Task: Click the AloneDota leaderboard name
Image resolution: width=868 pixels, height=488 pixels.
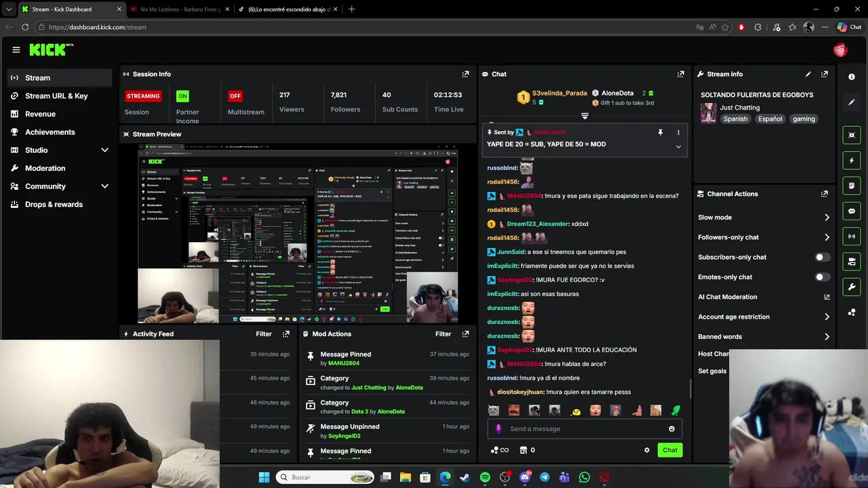Action: 617,93
